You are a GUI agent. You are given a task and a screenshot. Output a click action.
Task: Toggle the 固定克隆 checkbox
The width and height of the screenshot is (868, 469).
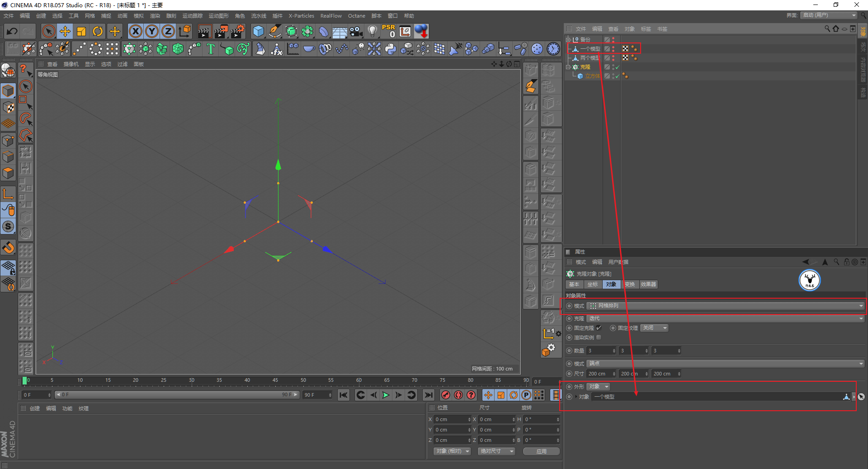[599, 328]
